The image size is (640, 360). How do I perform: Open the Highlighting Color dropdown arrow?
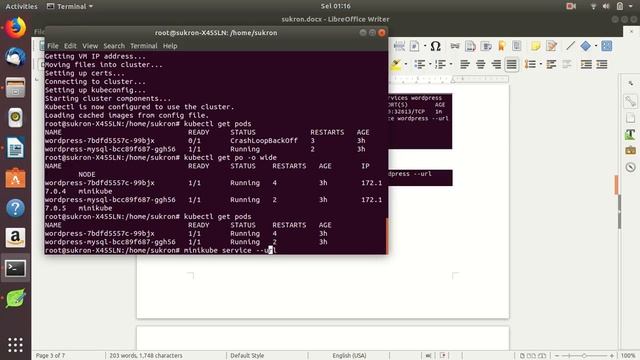(x=405, y=64)
